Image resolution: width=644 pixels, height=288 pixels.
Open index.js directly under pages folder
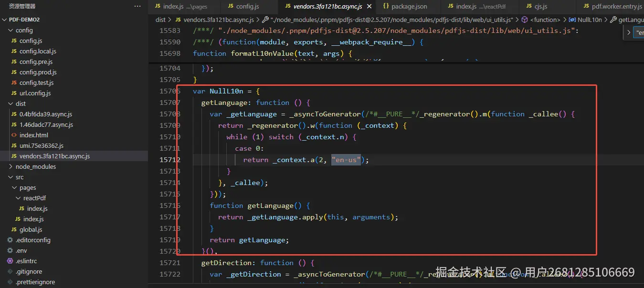[33, 219]
